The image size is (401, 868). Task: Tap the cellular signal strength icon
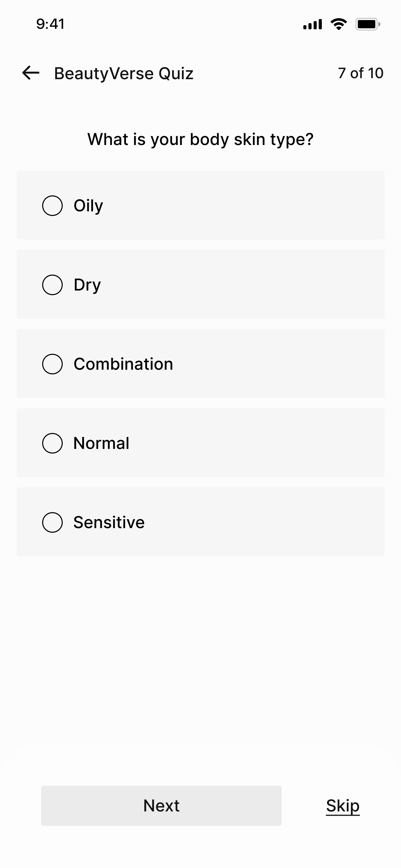(312, 24)
